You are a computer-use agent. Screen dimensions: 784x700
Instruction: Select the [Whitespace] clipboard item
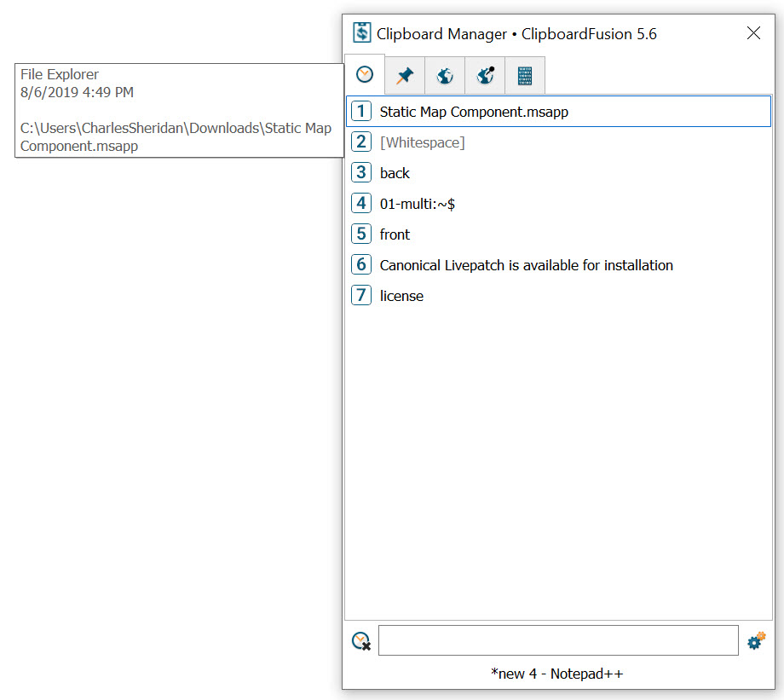click(422, 142)
